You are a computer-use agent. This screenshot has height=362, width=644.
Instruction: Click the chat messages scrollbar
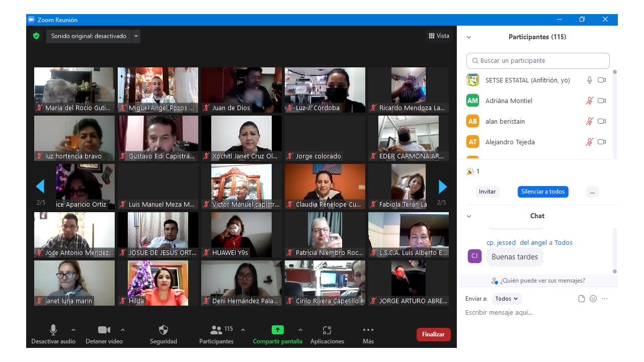tap(614, 250)
